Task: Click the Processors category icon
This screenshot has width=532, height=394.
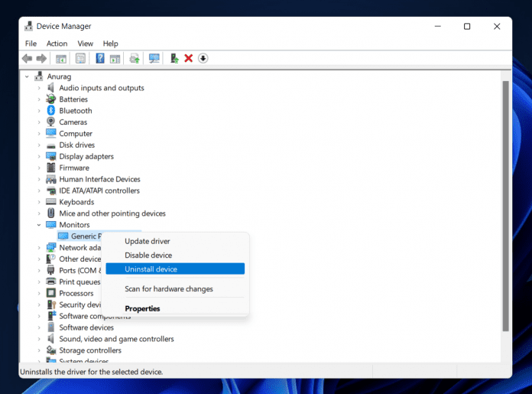Action: (51, 293)
